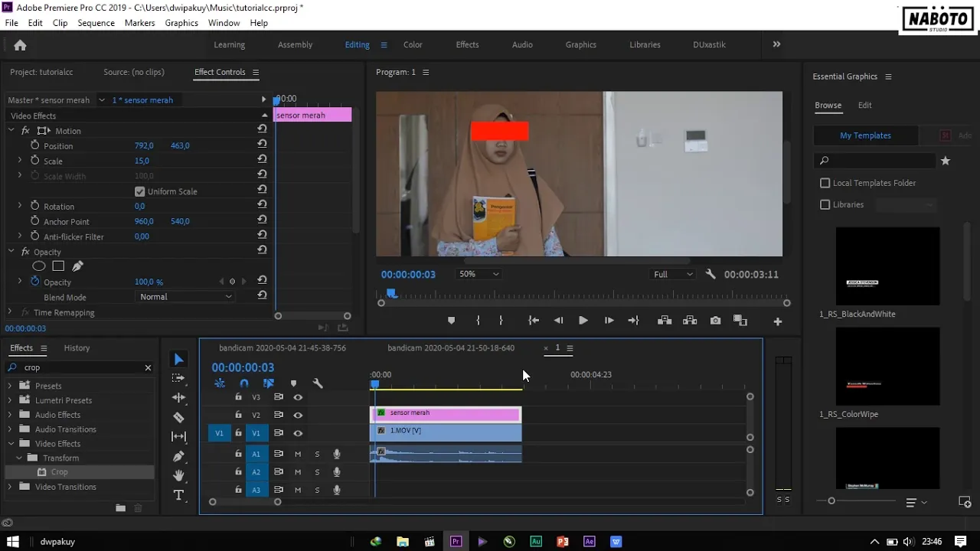Show more workspaces chevron
Screen dimensions: 980x551
pos(776,44)
